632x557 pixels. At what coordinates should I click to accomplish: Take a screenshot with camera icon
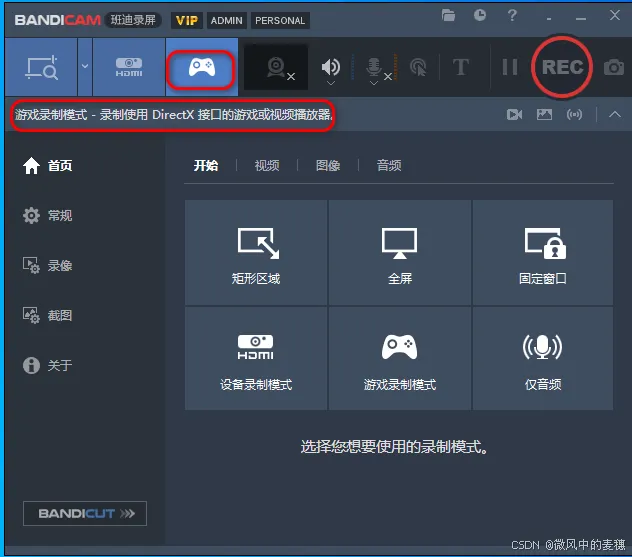tap(614, 67)
